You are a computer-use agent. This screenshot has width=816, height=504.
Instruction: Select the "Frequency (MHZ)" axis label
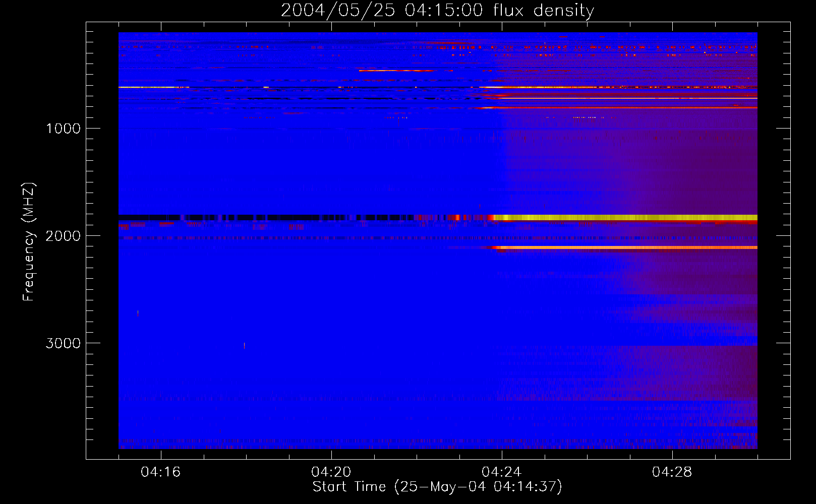29,242
